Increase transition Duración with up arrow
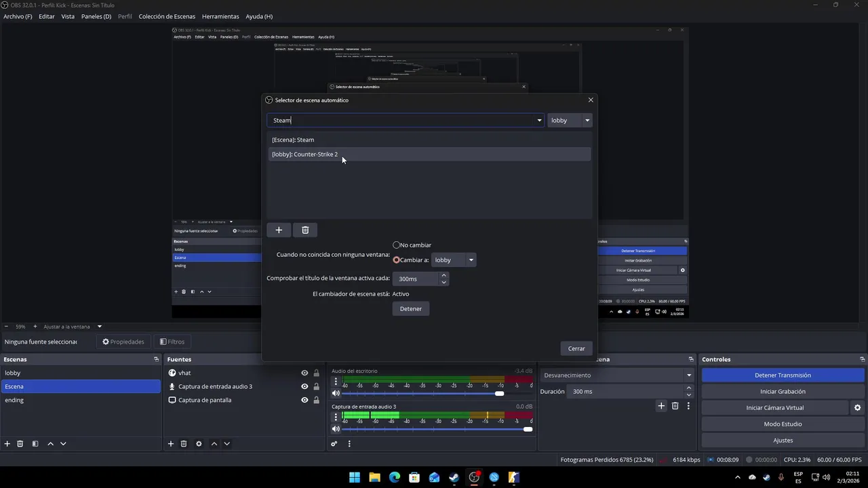 (689, 388)
